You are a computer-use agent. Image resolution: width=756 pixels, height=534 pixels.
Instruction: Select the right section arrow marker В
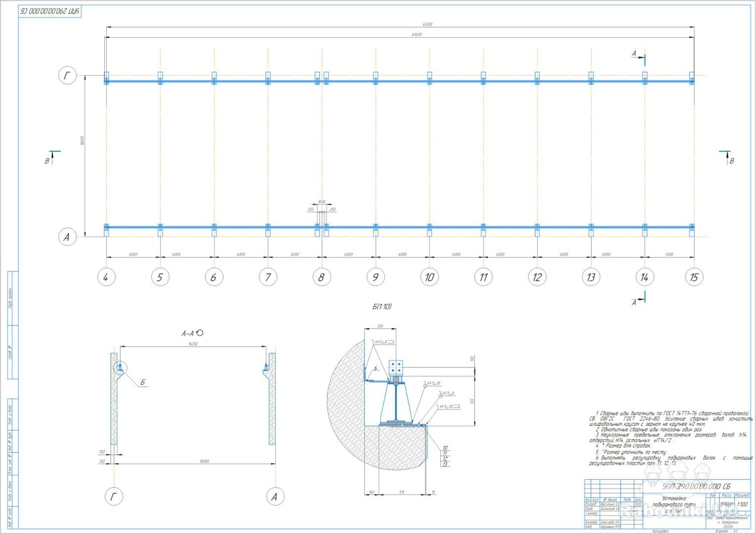tap(727, 157)
